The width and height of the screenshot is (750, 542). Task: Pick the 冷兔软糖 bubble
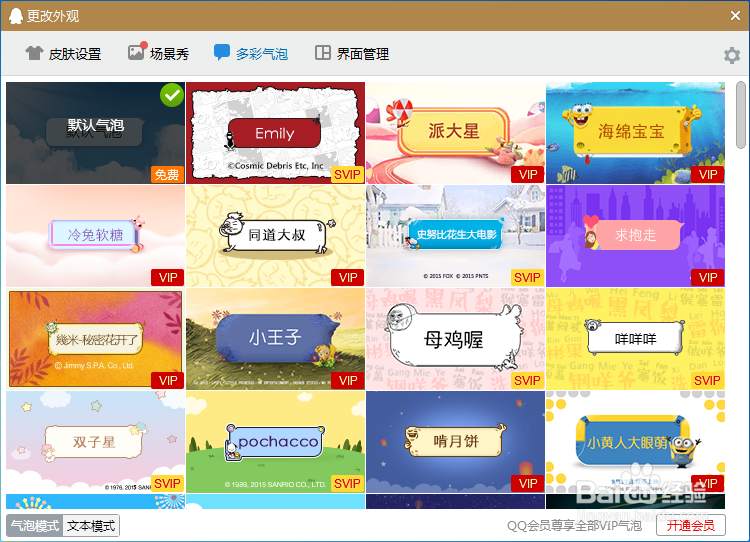pos(95,236)
